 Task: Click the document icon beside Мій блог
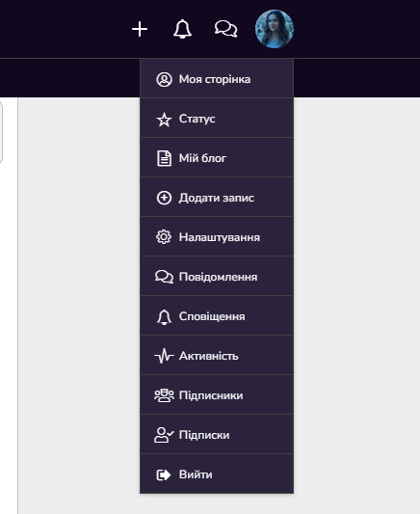tap(164, 158)
